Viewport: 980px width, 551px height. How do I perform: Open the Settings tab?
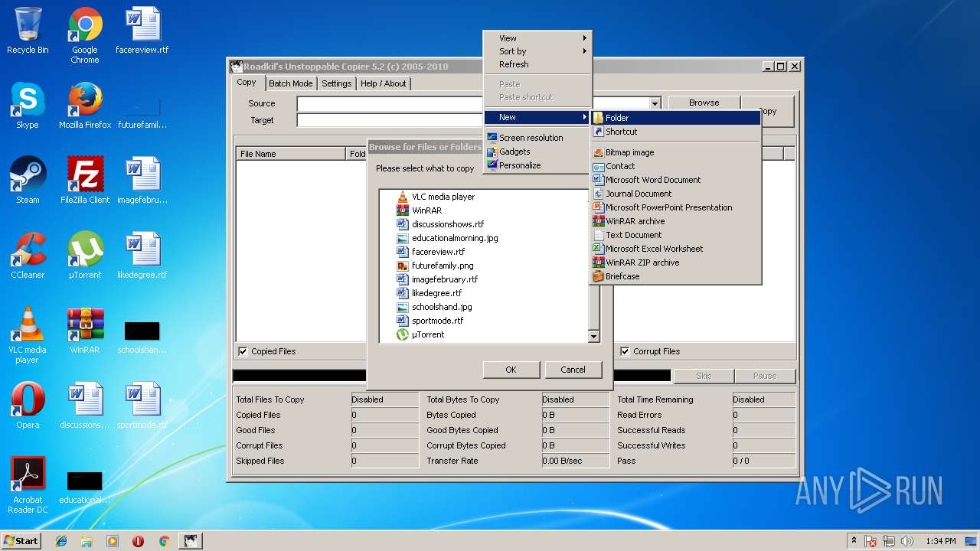point(336,83)
